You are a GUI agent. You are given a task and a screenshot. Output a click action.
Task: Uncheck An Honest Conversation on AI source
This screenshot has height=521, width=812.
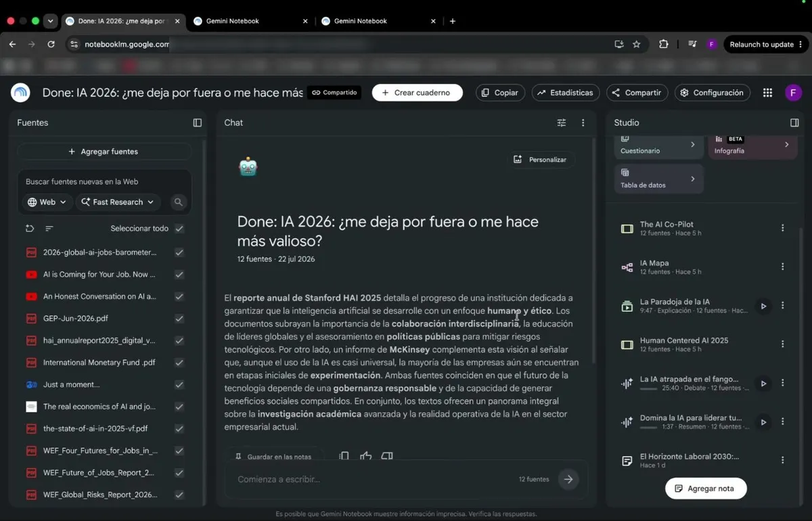pyautogui.click(x=179, y=296)
